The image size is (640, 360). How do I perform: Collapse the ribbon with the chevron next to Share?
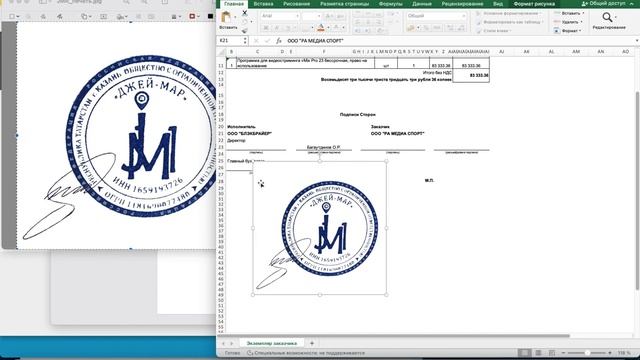(632, 3)
